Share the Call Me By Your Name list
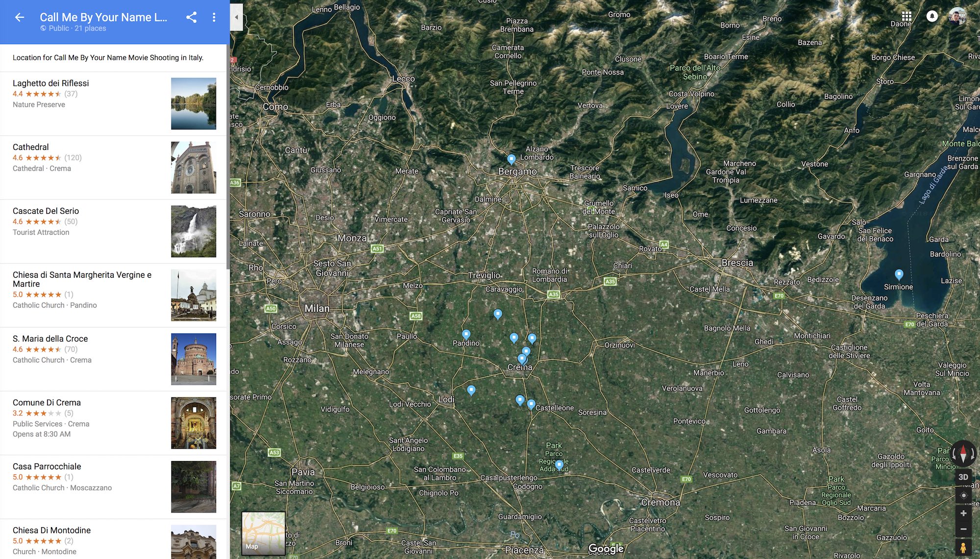The image size is (980, 559). pos(191,17)
